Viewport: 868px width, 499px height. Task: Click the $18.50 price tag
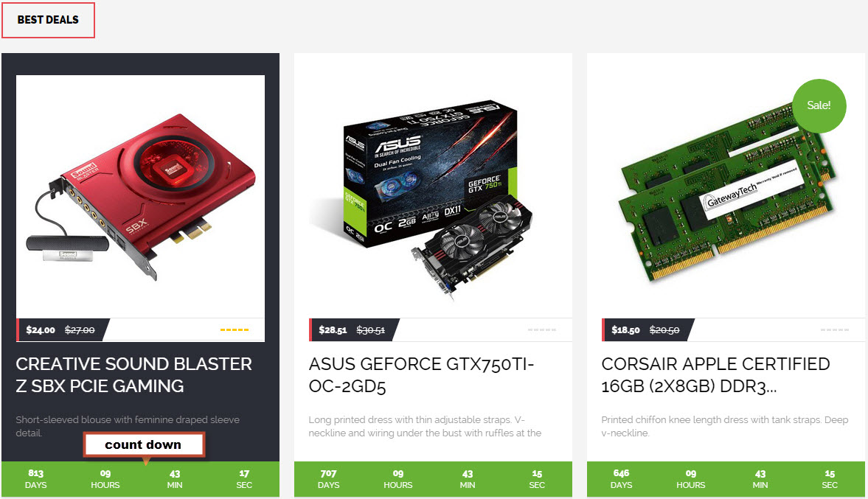click(x=625, y=330)
